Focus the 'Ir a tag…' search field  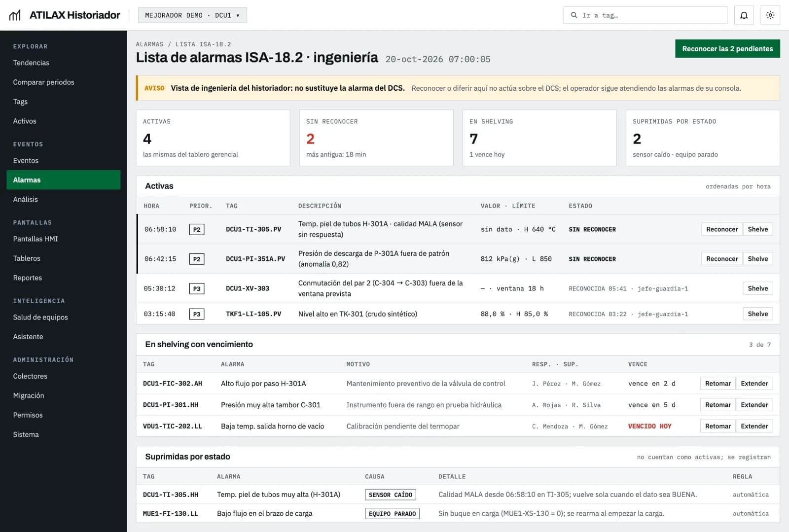click(x=645, y=15)
